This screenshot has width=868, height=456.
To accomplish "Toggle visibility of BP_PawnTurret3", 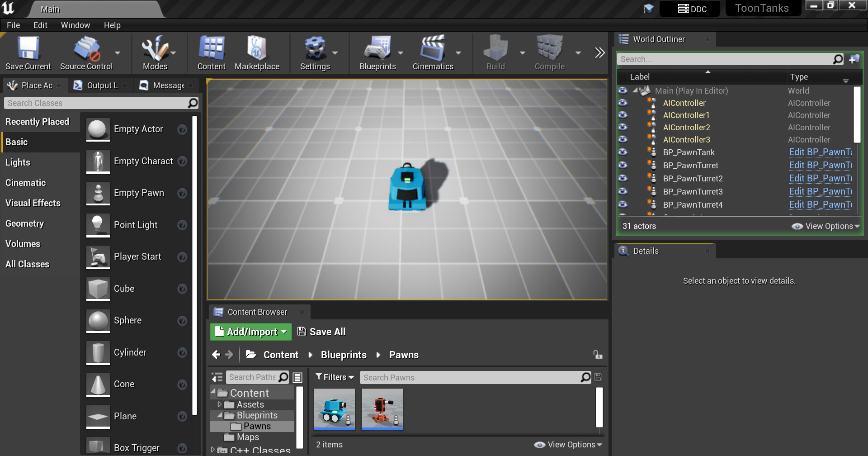I will (623, 191).
